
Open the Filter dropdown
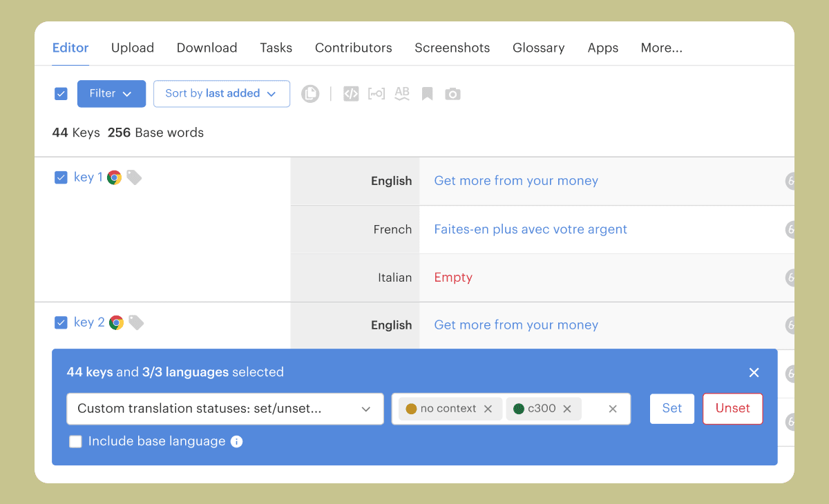click(x=111, y=94)
